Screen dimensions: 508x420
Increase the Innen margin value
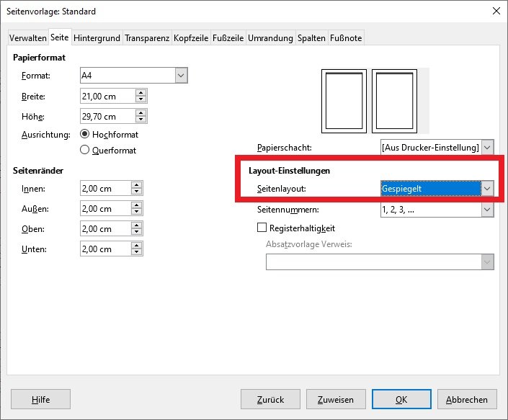pyautogui.click(x=137, y=185)
